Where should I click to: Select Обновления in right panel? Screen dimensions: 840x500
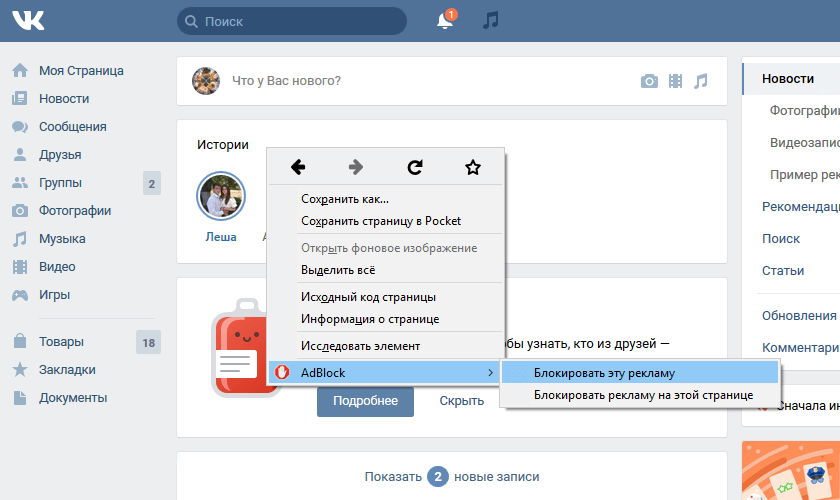click(799, 316)
